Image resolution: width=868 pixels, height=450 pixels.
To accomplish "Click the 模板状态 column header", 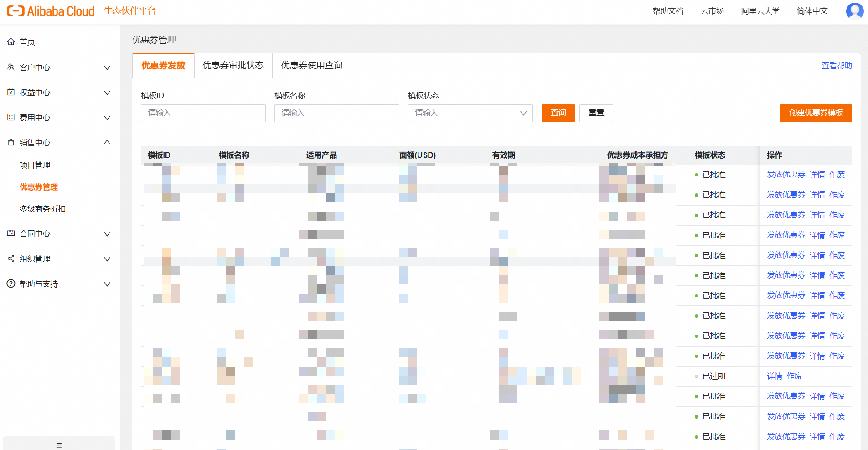I will coord(710,155).
